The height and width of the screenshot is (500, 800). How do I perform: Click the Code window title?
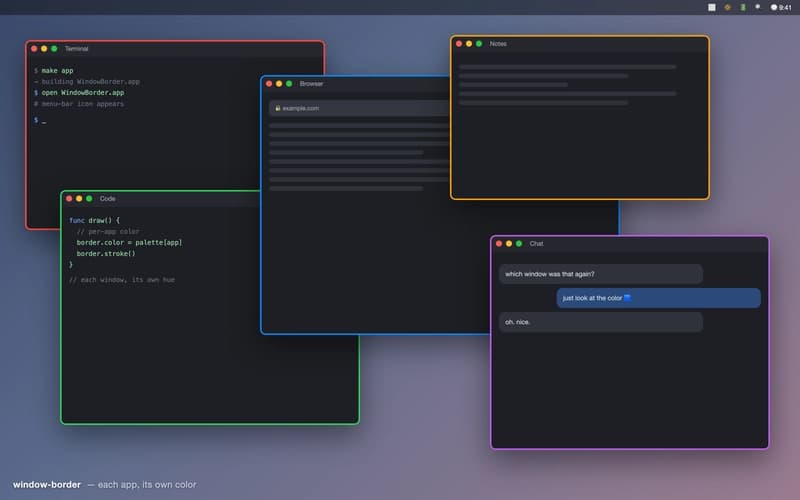108,198
